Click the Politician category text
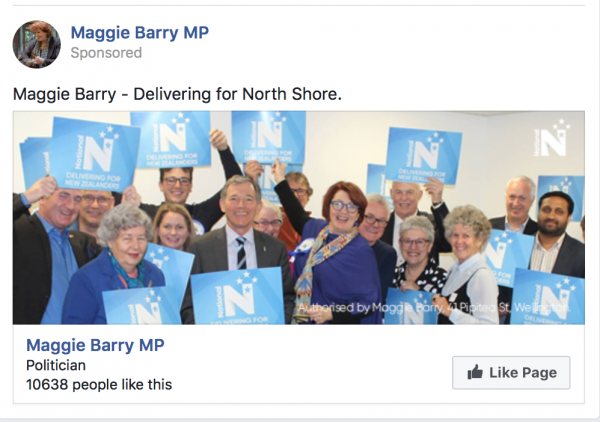The height and width of the screenshot is (422, 600). click(56, 365)
